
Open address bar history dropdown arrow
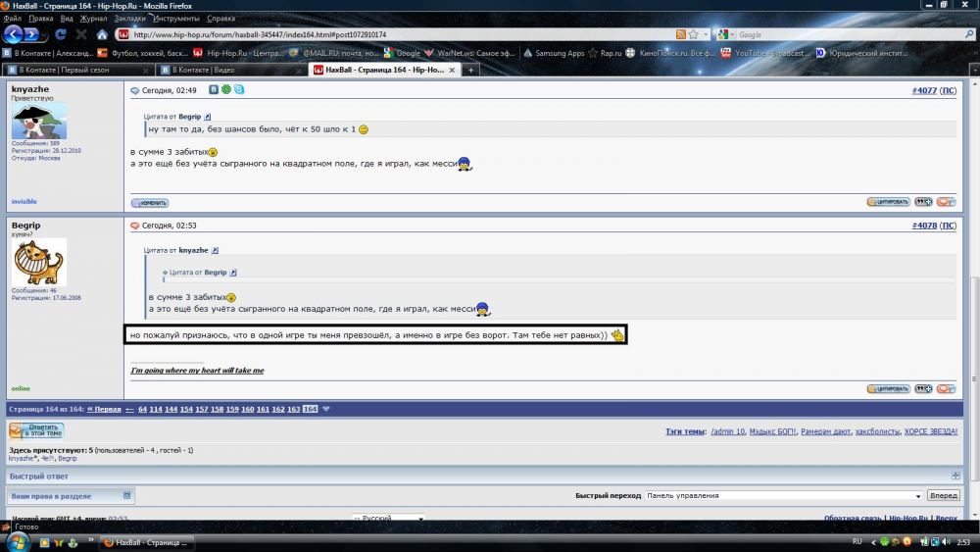click(706, 35)
